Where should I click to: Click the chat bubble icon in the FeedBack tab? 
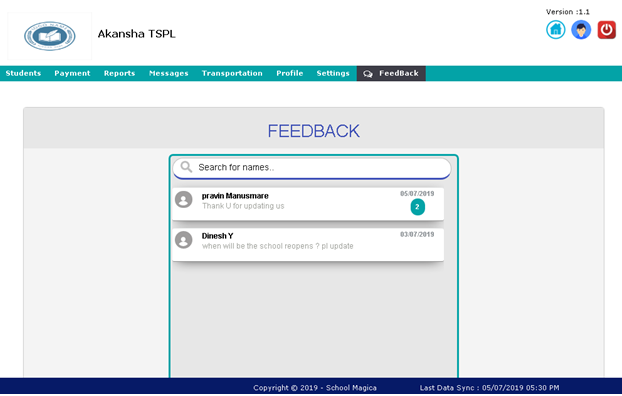coord(368,74)
